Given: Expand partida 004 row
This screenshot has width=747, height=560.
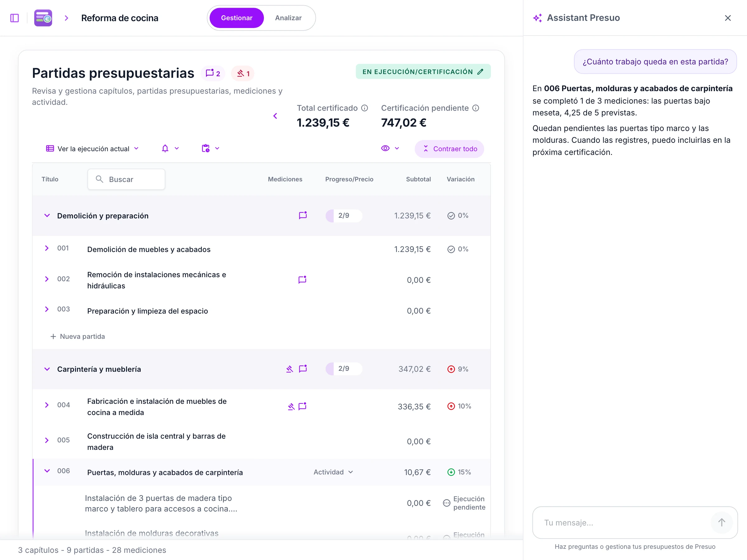Looking at the screenshot, I should [x=47, y=405].
